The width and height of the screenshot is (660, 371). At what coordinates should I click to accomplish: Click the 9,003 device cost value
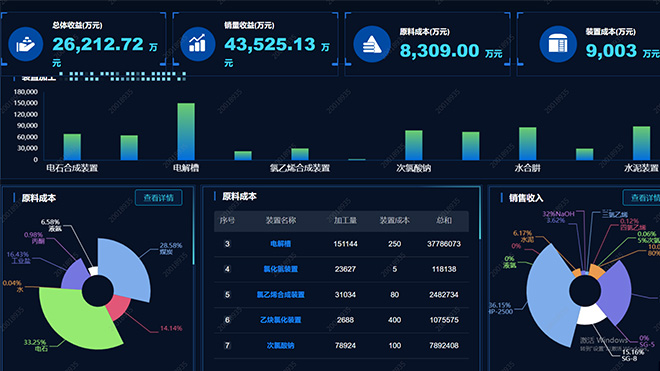tap(611, 51)
